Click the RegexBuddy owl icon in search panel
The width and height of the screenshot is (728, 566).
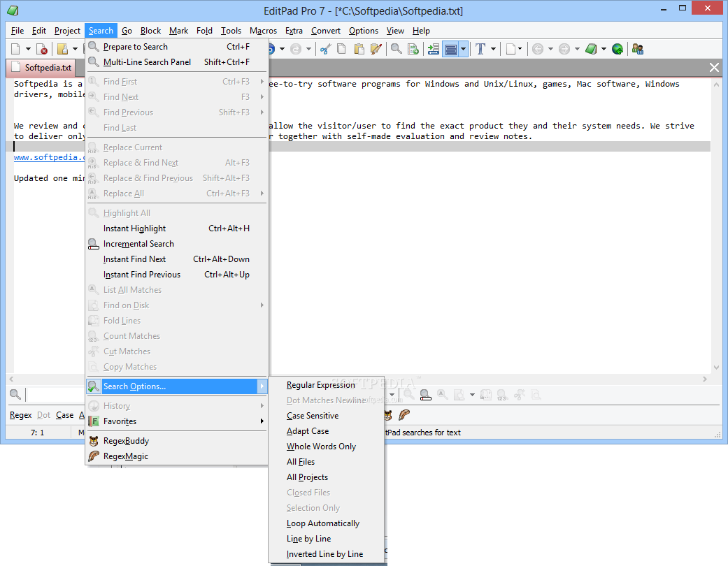coord(388,415)
